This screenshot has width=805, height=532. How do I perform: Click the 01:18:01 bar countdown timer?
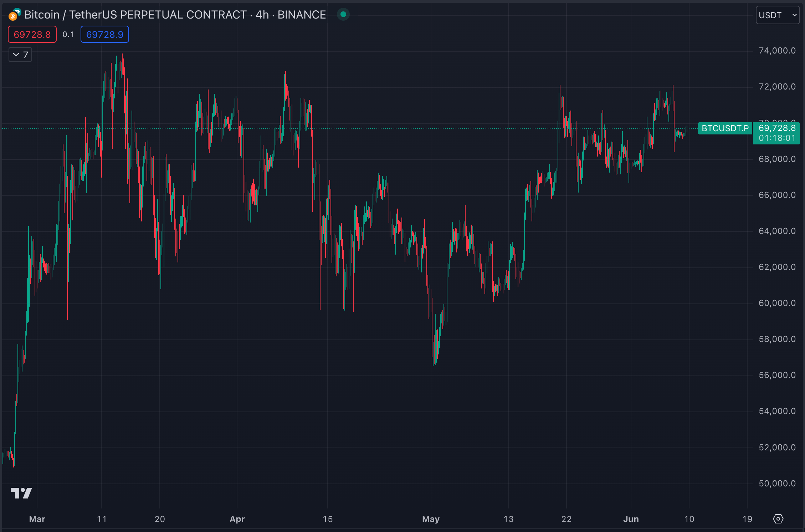click(x=777, y=138)
